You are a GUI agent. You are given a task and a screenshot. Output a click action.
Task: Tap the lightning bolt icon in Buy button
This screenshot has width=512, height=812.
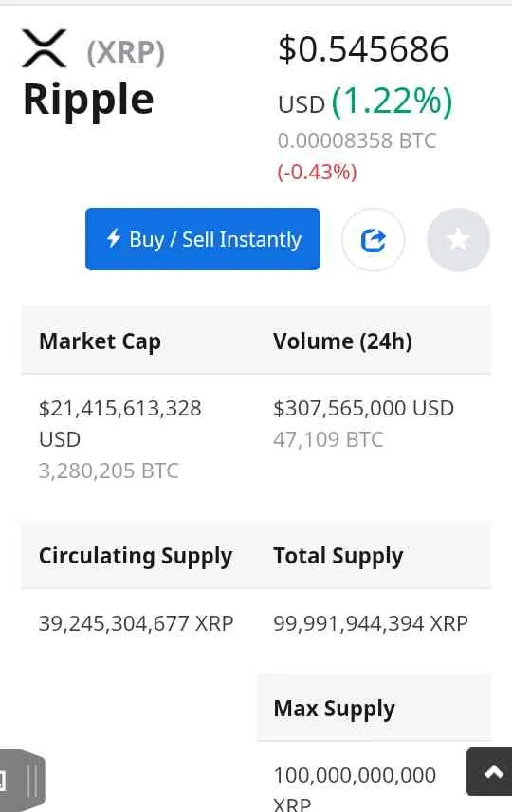point(114,238)
